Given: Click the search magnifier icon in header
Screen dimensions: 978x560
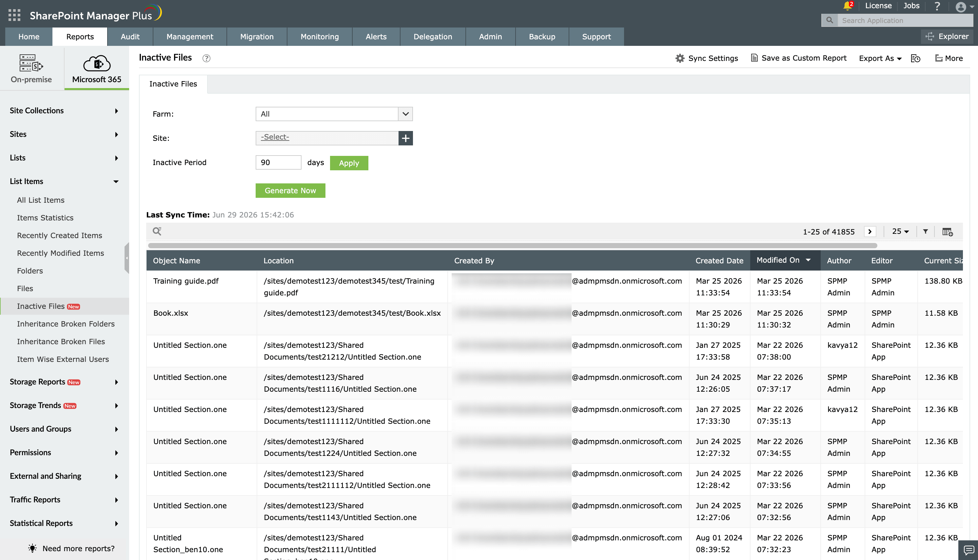Looking at the screenshot, I should tap(830, 20).
